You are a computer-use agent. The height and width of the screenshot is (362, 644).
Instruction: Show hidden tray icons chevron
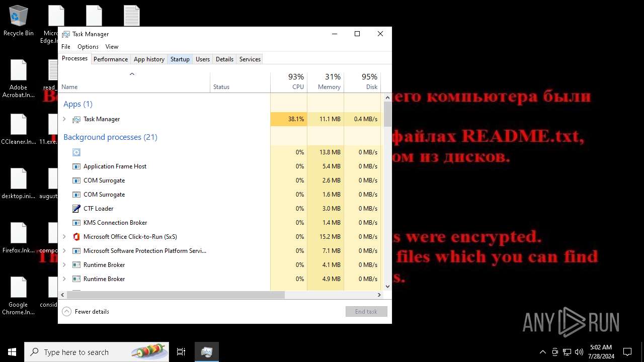pos(542,352)
